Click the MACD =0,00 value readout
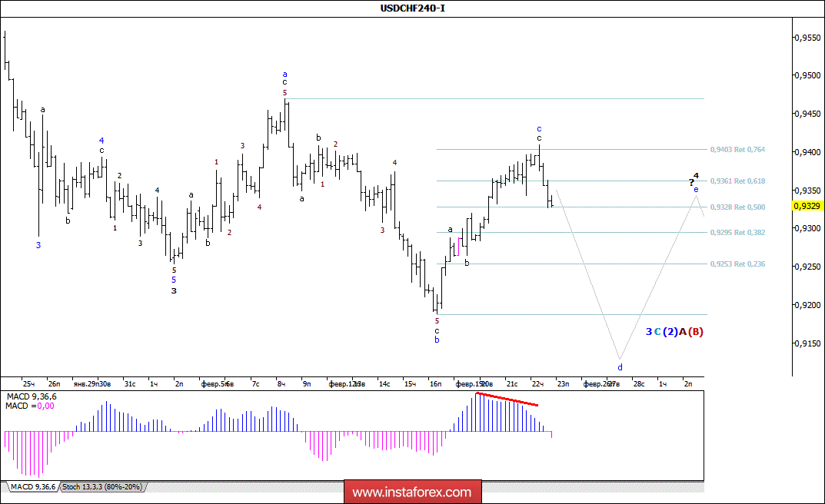Viewport: 825px width, 504px height. pos(30,406)
